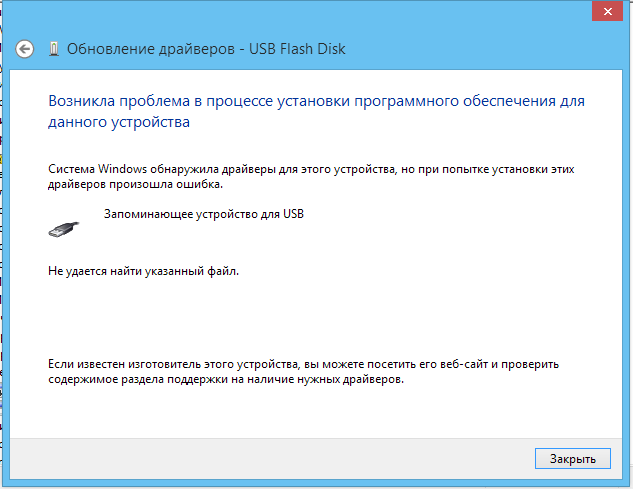Screen dimensions: 633x489
Task: Click the USB connector device icon
Action: pos(61,228)
